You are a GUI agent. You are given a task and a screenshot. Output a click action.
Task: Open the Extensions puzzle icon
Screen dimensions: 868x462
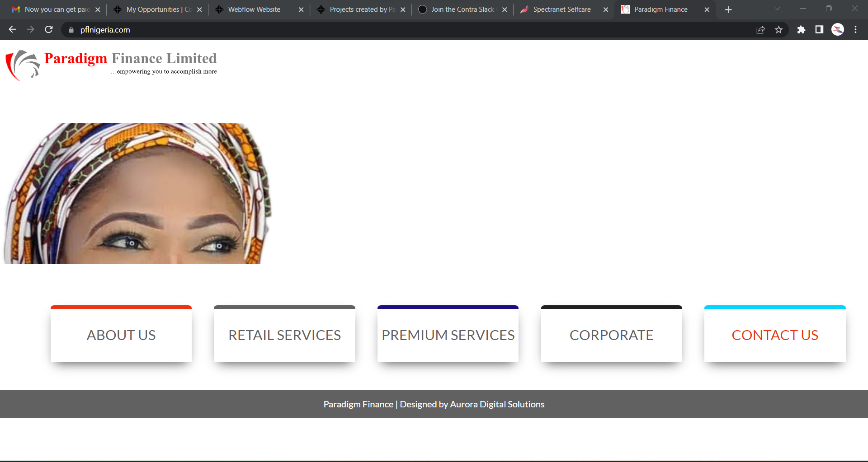click(x=801, y=30)
